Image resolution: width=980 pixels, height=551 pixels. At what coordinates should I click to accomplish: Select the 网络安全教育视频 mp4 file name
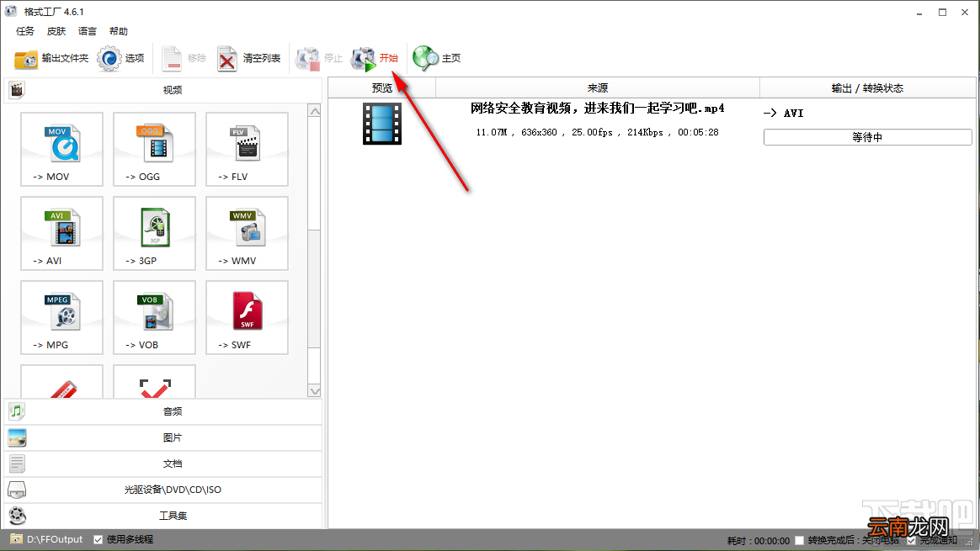(x=598, y=109)
